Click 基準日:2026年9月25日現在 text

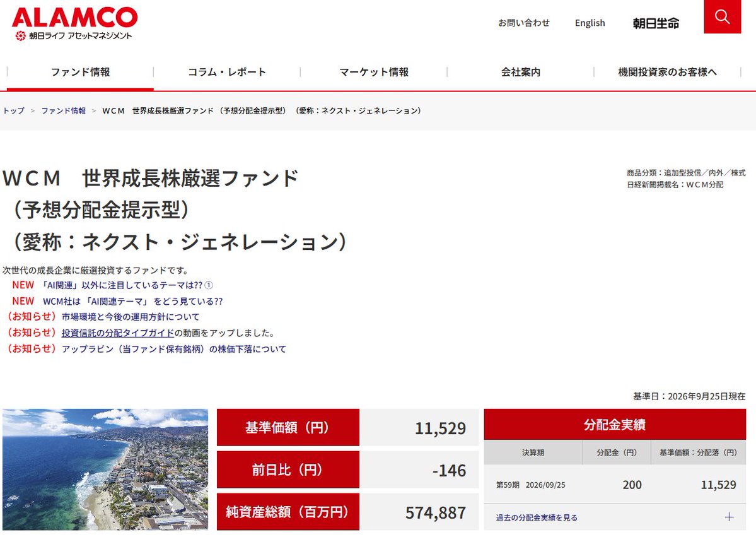(x=689, y=396)
